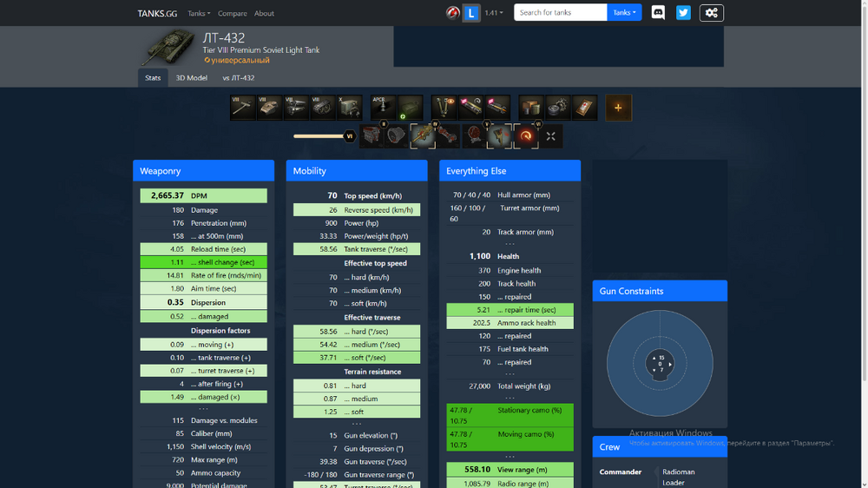Focus the Search for tanks field
Image resolution: width=868 pixels, height=488 pixels.
click(560, 12)
